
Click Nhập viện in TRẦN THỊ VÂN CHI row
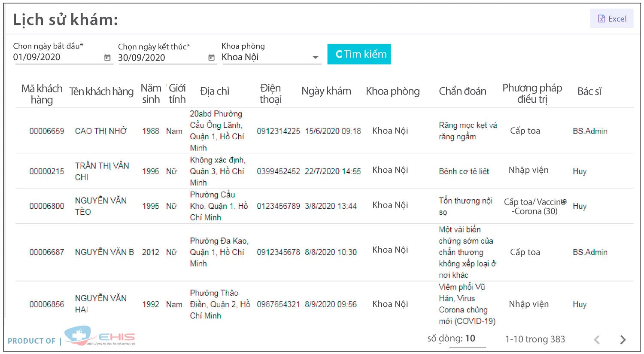[529, 170]
